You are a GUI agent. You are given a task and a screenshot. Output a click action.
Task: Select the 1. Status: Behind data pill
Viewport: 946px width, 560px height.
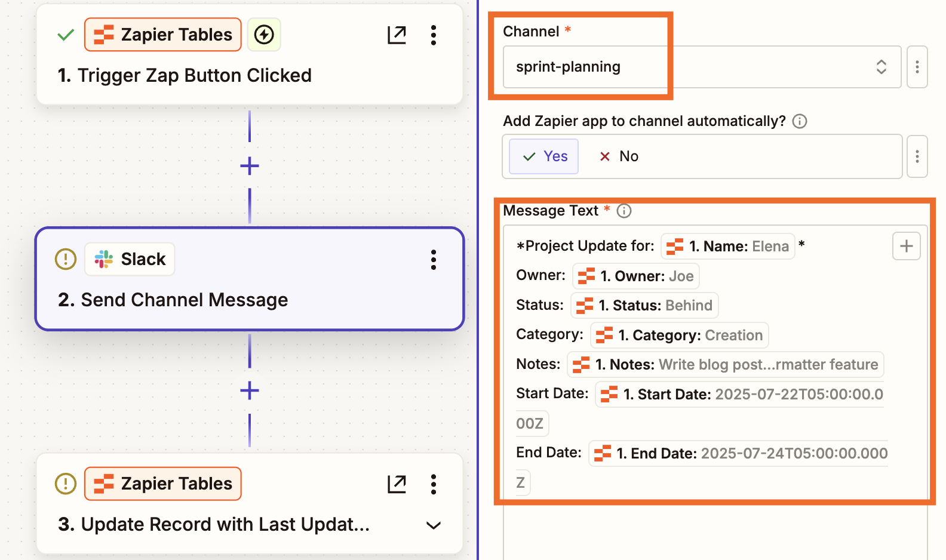coord(645,305)
